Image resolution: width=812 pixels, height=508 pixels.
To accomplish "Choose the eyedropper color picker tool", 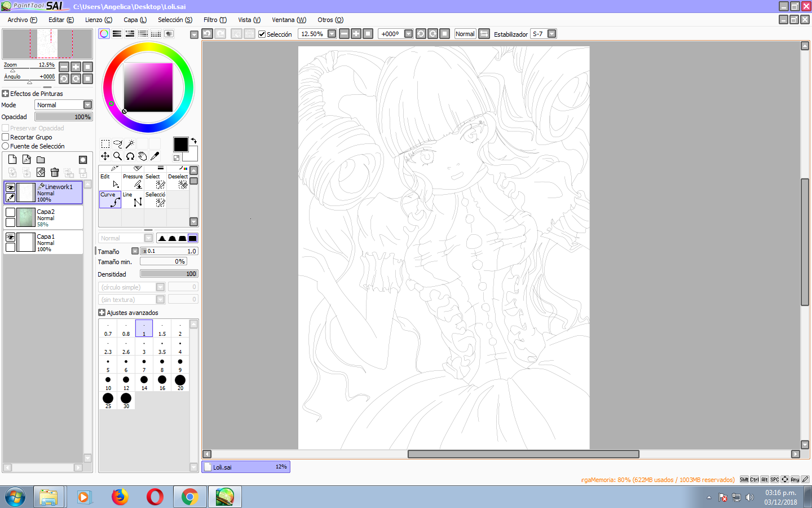I will (155, 156).
